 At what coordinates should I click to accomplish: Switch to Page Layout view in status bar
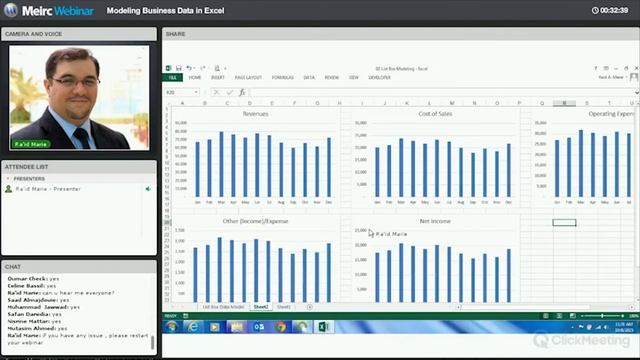[559, 316]
